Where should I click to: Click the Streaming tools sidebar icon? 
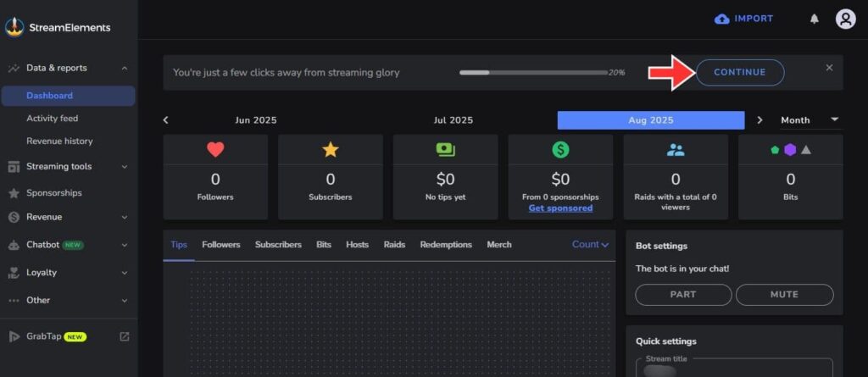14,167
